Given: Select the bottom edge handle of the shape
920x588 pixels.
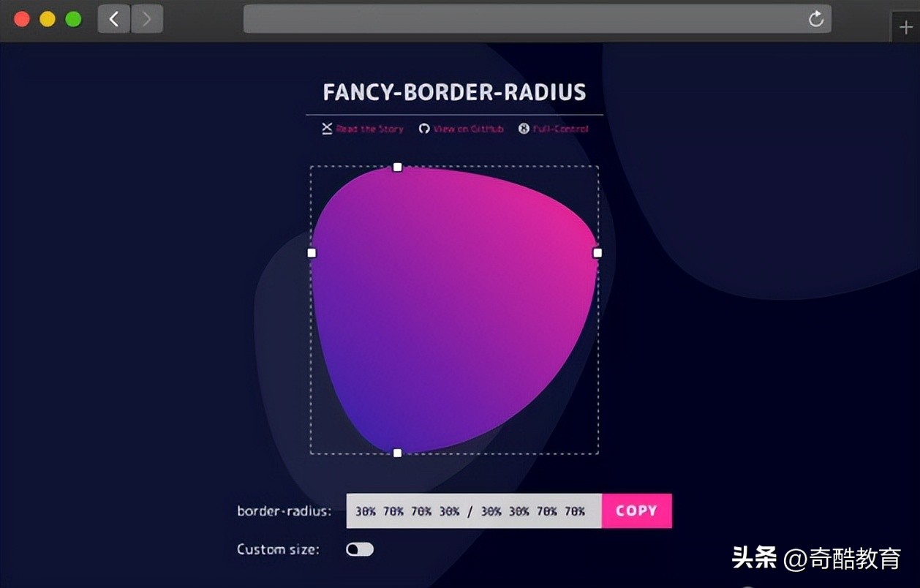Looking at the screenshot, I should click(398, 453).
